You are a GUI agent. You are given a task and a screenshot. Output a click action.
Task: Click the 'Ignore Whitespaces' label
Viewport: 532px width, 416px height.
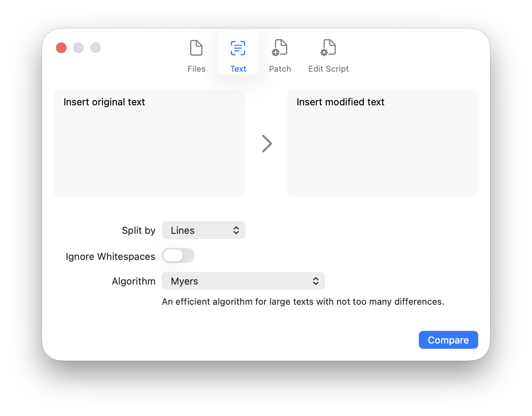(110, 257)
